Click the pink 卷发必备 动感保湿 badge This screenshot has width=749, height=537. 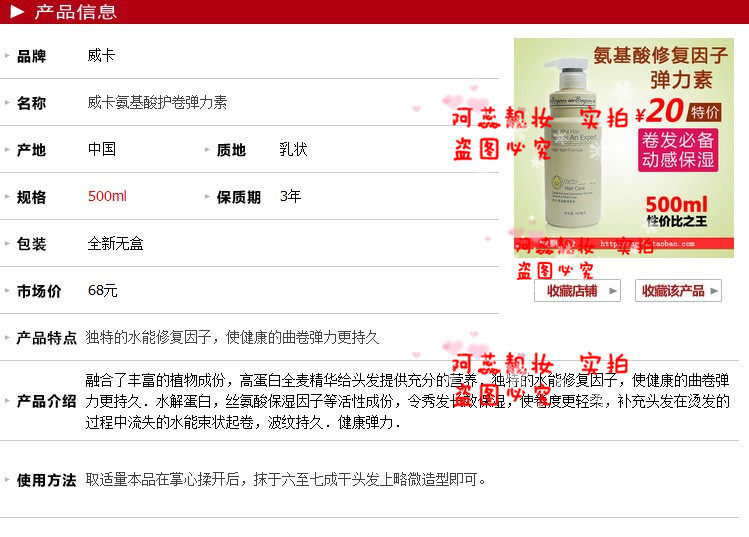click(x=678, y=150)
